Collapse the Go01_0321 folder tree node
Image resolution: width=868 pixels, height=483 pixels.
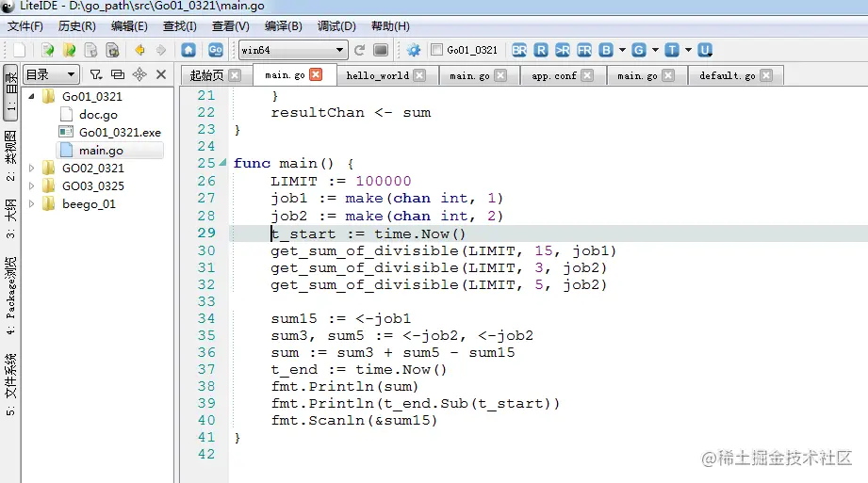(x=31, y=96)
